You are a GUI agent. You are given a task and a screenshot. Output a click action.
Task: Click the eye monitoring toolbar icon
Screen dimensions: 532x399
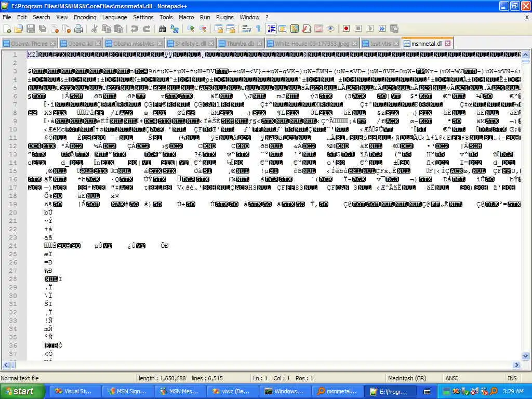pos(330,29)
